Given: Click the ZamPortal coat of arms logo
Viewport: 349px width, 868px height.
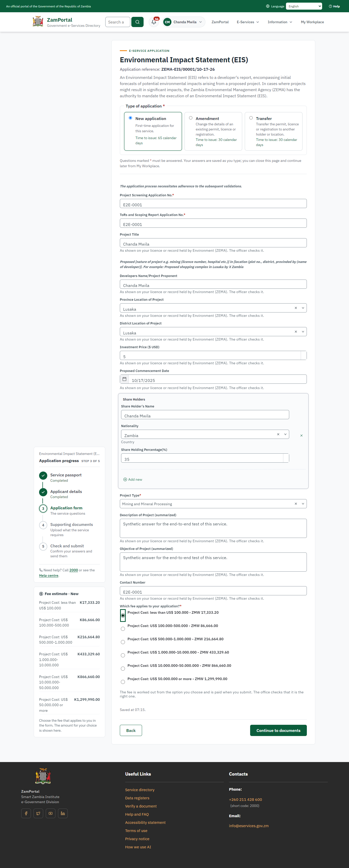Looking at the screenshot, I should point(38,21).
